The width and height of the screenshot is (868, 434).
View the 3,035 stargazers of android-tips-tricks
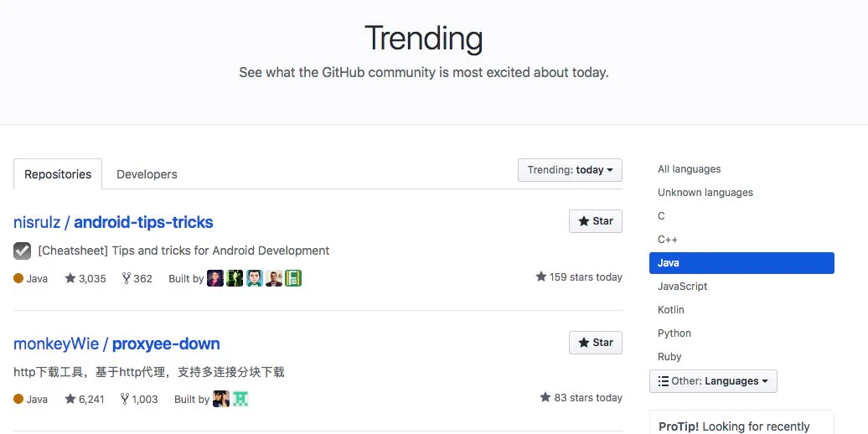click(x=85, y=278)
